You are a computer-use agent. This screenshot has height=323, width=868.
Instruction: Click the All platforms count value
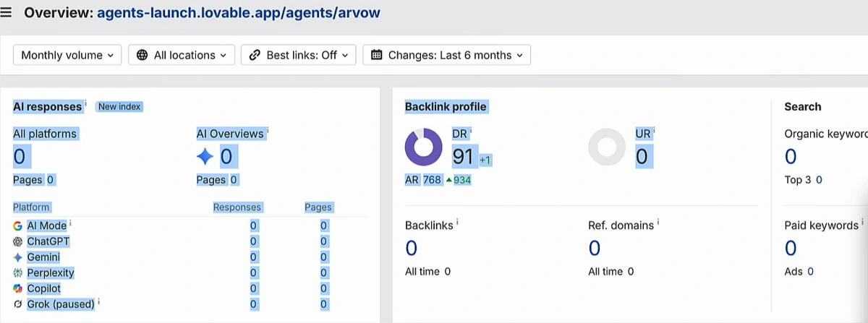(x=20, y=156)
